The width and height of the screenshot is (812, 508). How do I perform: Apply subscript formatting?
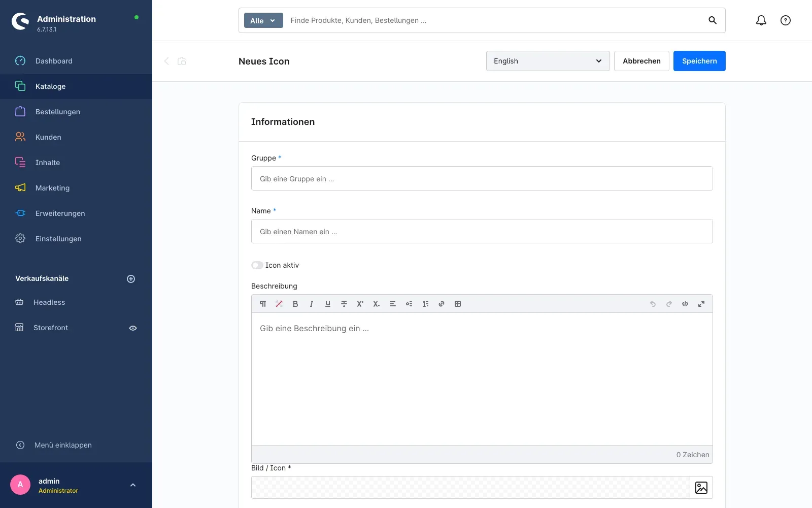377,304
